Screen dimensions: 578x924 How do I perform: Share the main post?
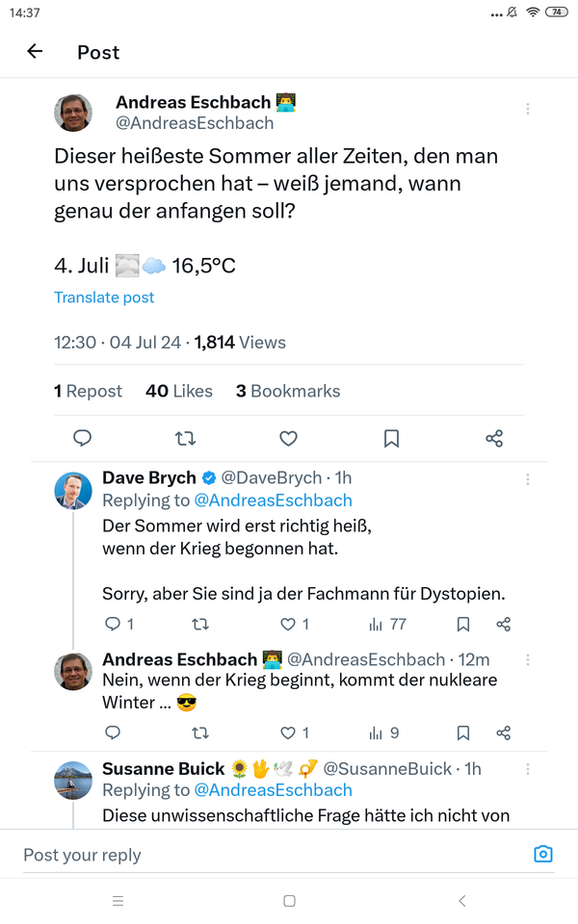(x=494, y=439)
